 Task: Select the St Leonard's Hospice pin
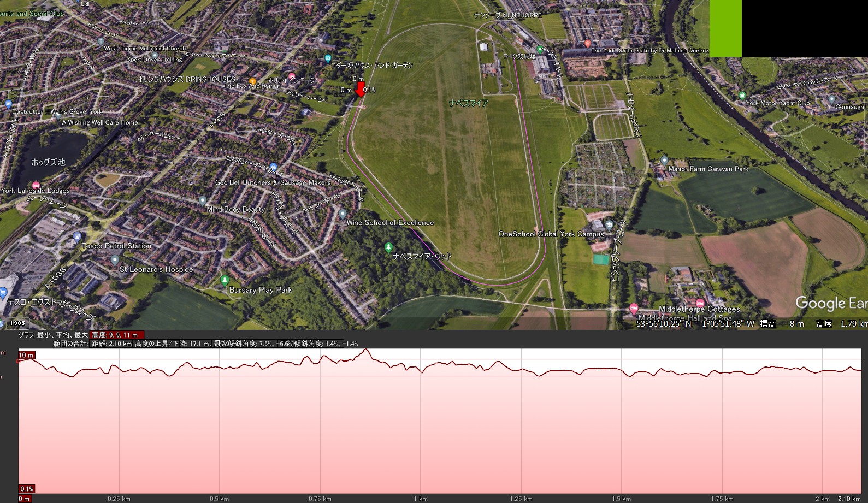(115, 260)
